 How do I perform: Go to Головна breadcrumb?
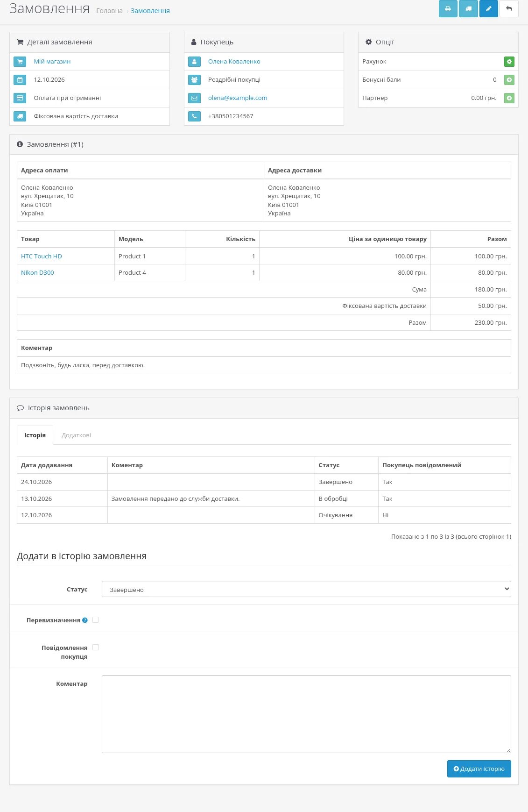[x=109, y=11]
